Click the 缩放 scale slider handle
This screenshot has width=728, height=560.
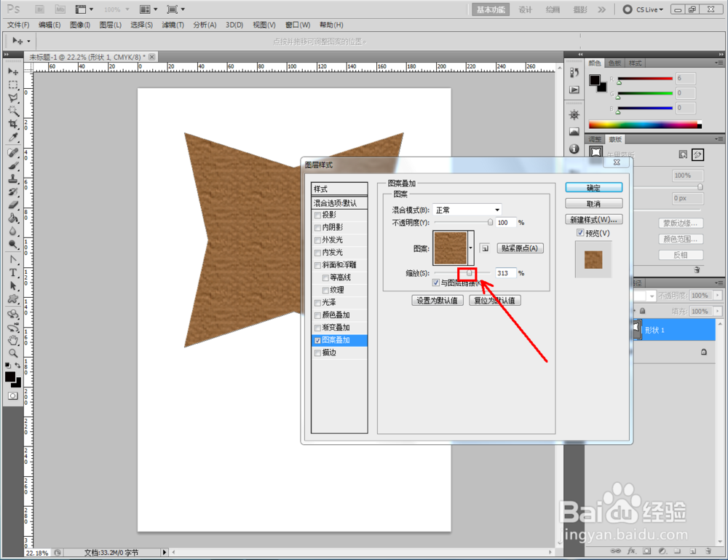pos(469,273)
